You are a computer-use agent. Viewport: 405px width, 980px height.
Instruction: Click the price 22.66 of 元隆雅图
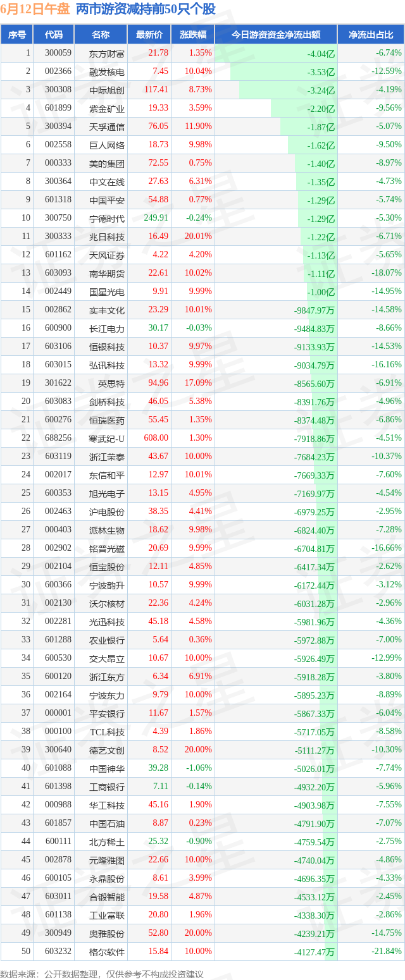click(x=159, y=860)
